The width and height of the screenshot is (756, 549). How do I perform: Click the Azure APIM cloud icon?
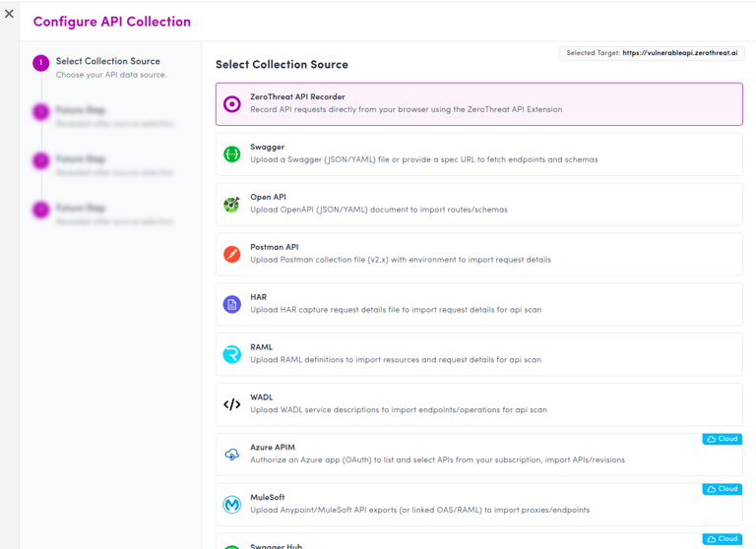(232, 455)
